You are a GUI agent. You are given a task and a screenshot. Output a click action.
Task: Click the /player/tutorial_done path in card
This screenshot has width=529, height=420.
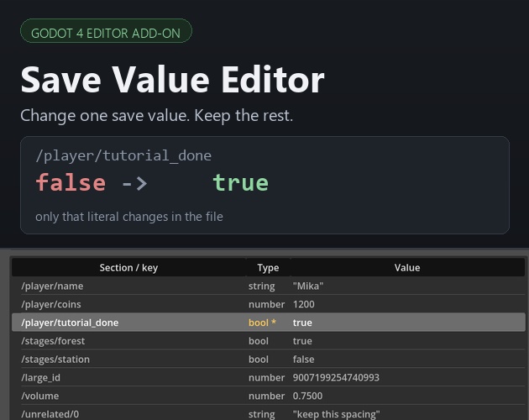[123, 155]
